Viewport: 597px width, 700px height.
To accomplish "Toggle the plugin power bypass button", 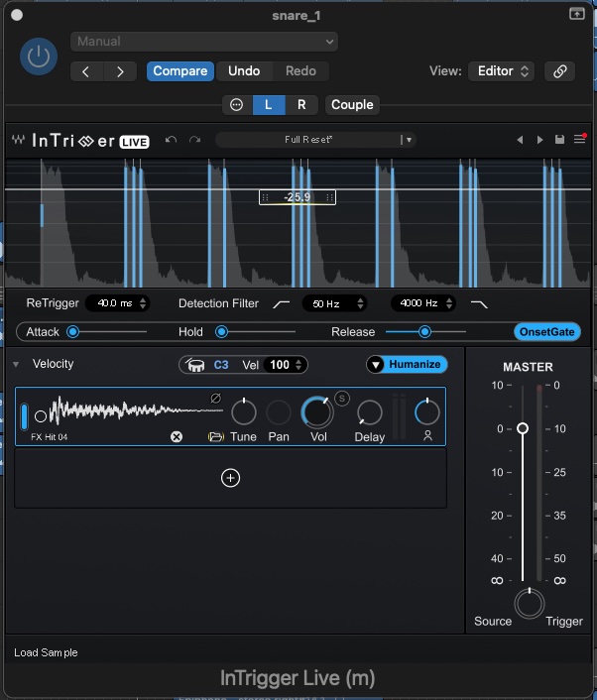I will click(x=39, y=57).
